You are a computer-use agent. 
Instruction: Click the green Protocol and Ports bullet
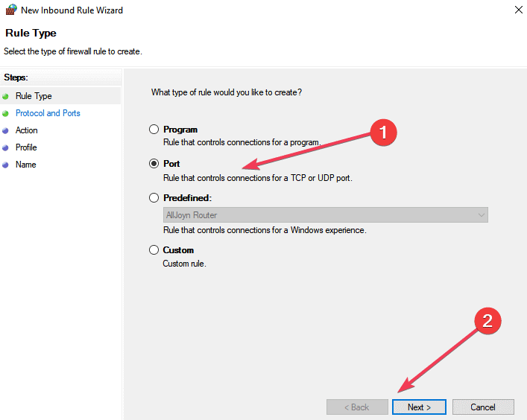point(6,113)
